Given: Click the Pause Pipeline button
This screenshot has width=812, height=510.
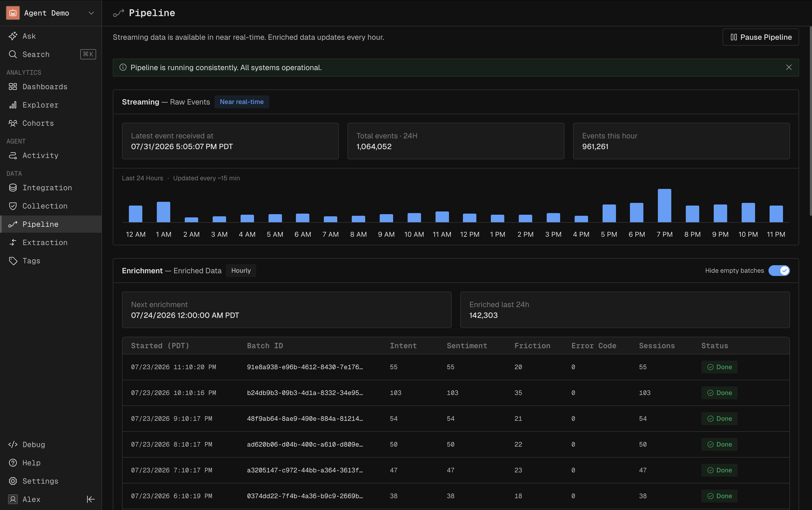Looking at the screenshot, I should coord(760,37).
